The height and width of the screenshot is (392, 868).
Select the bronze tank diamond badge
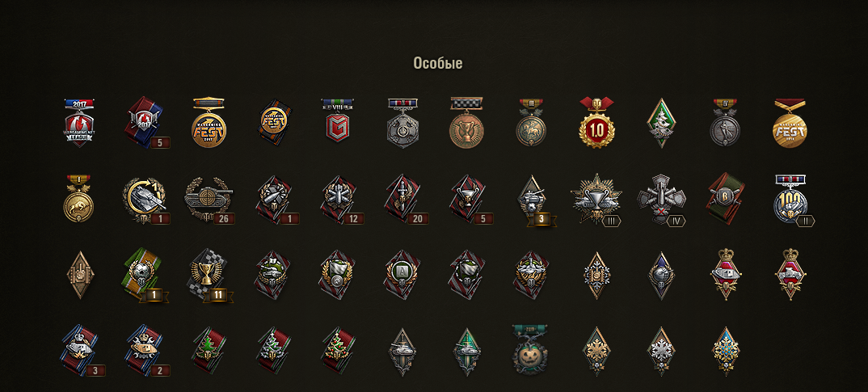point(79,275)
